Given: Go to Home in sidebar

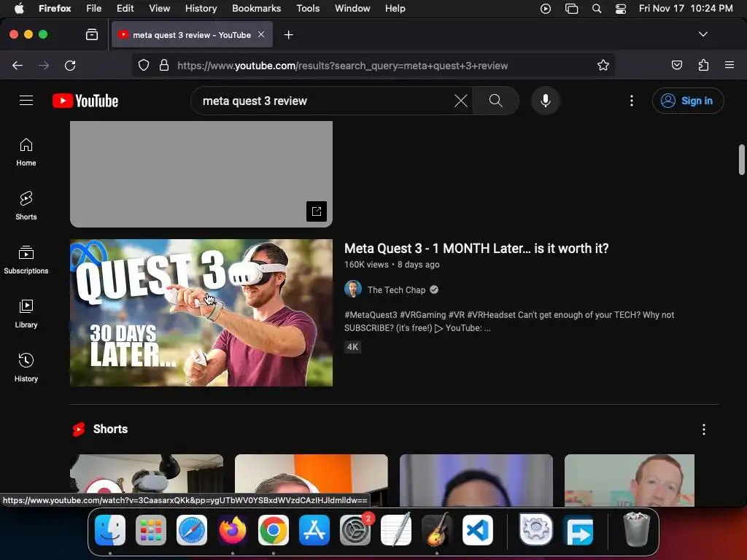Looking at the screenshot, I should click(x=26, y=152).
